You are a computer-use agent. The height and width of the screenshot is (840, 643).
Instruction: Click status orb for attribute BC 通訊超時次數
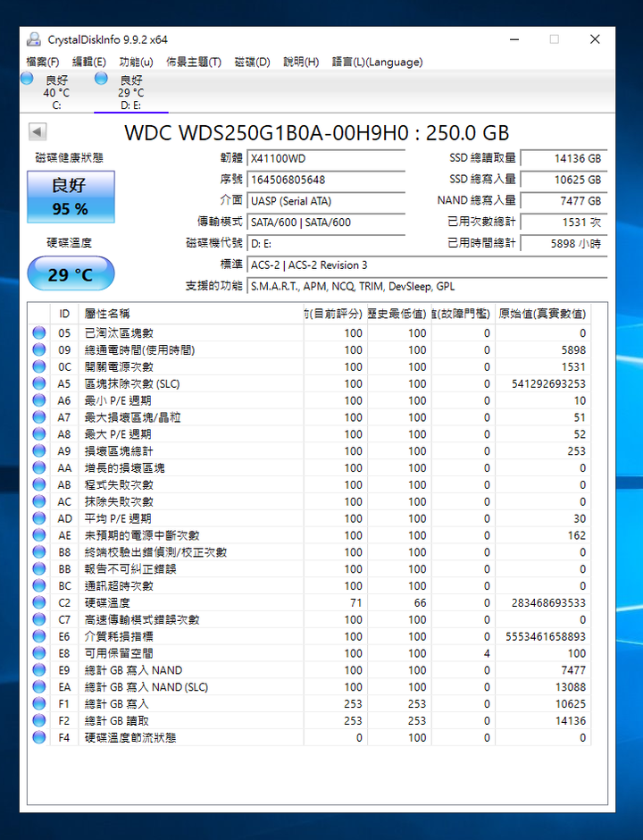(39, 586)
